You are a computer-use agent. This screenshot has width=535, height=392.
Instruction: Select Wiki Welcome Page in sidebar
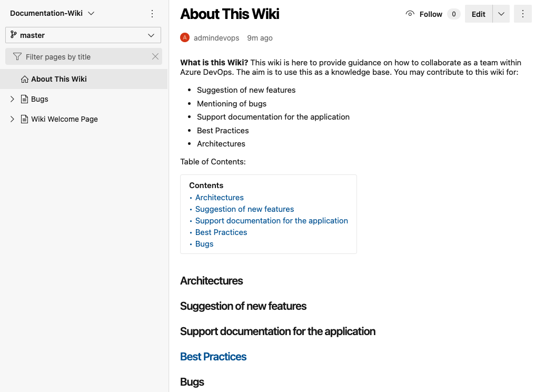pos(64,119)
